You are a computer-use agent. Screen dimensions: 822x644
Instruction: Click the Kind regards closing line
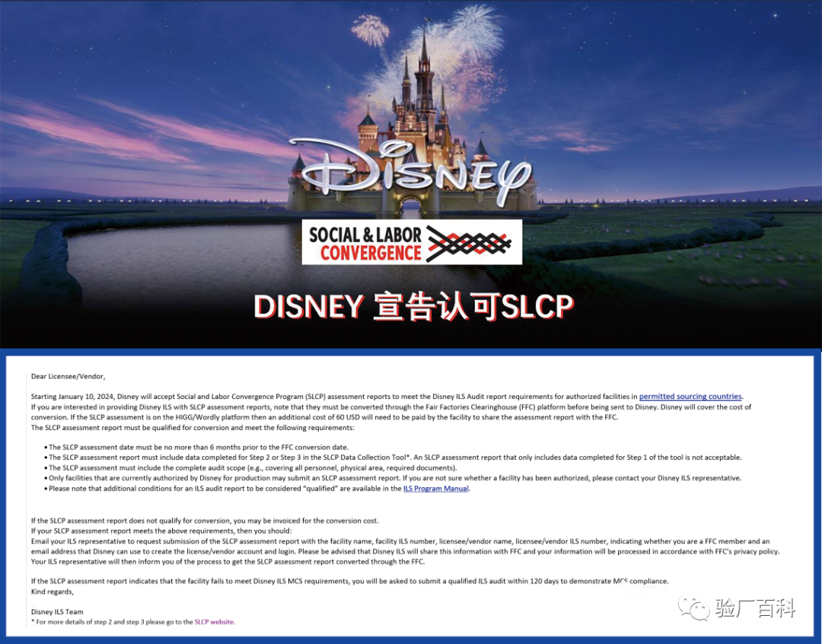coord(53,591)
